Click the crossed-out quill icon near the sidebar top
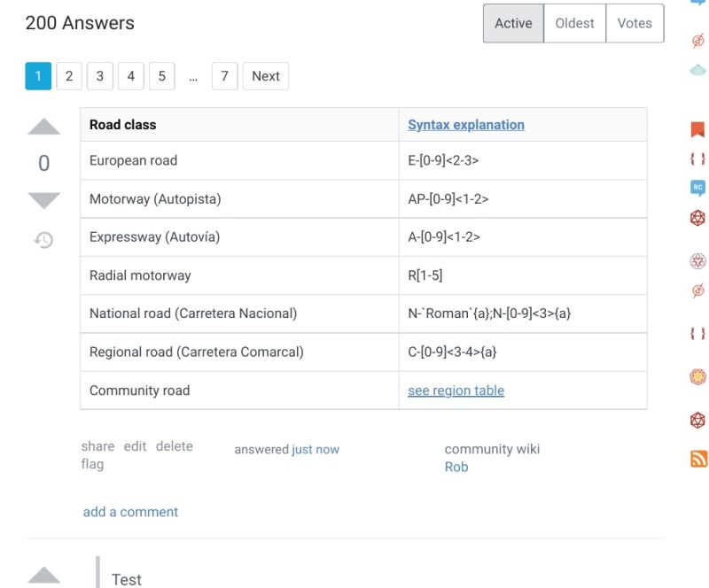709x588 pixels. [697, 40]
